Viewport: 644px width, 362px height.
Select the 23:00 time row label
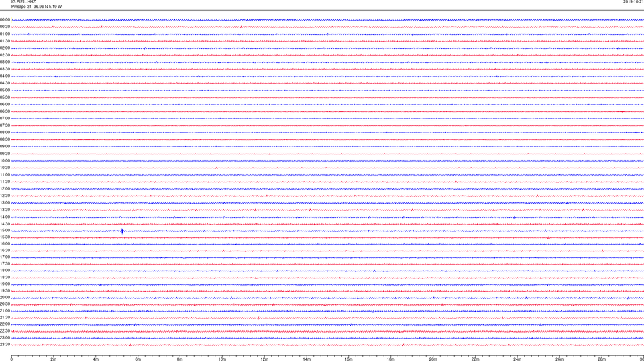coord(5,338)
